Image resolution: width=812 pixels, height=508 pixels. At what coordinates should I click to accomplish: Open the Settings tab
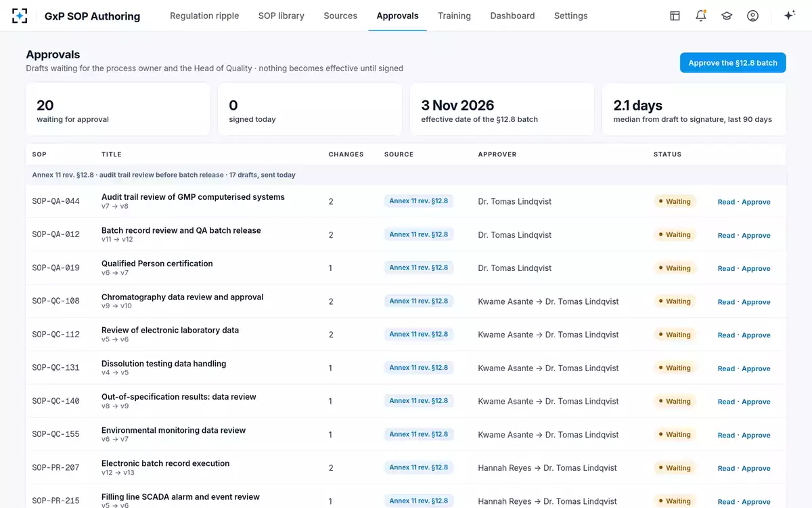pyautogui.click(x=570, y=16)
